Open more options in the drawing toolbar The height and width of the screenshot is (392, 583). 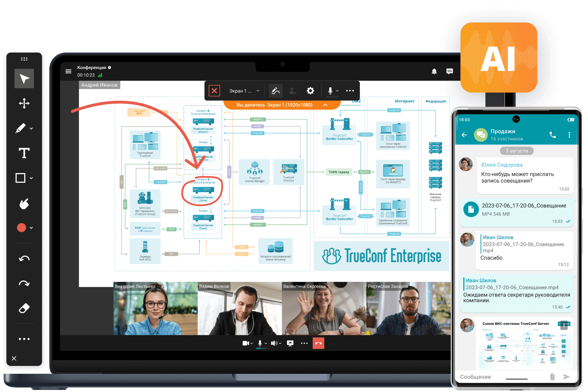24,339
